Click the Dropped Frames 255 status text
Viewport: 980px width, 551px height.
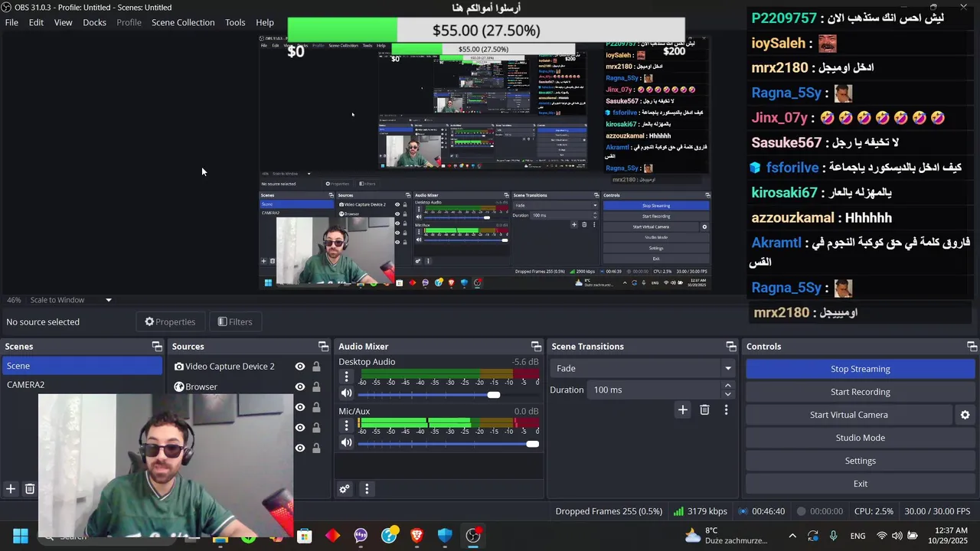(609, 511)
